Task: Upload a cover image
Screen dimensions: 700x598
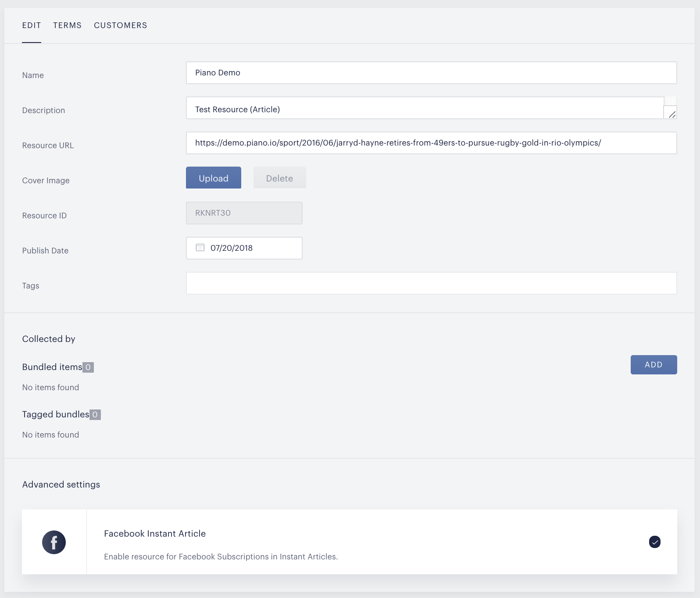Action: (214, 178)
